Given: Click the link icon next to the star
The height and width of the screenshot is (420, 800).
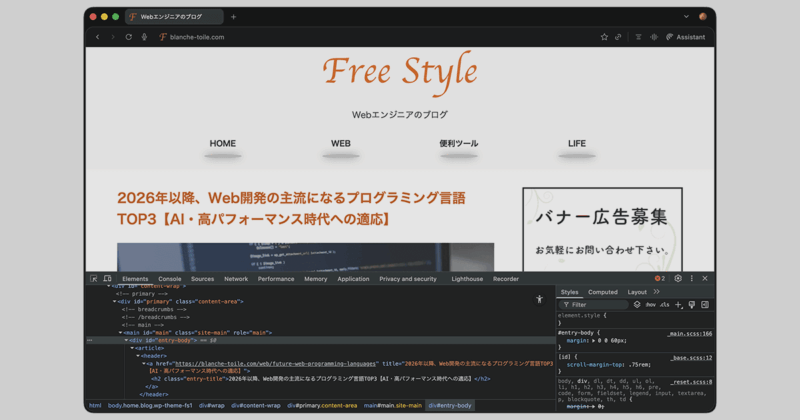Looking at the screenshot, I should pyautogui.click(x=618, y=37).
